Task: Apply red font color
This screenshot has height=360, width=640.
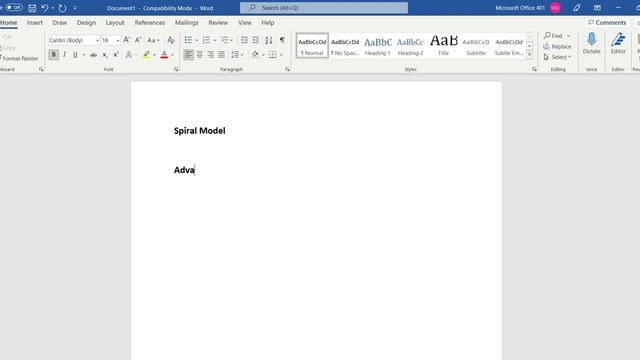Action: (164, 55)
